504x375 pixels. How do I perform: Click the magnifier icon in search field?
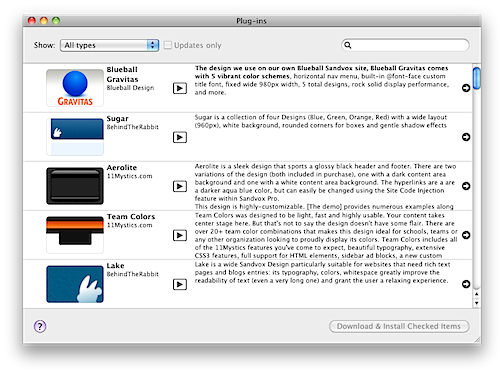(348, 45)
